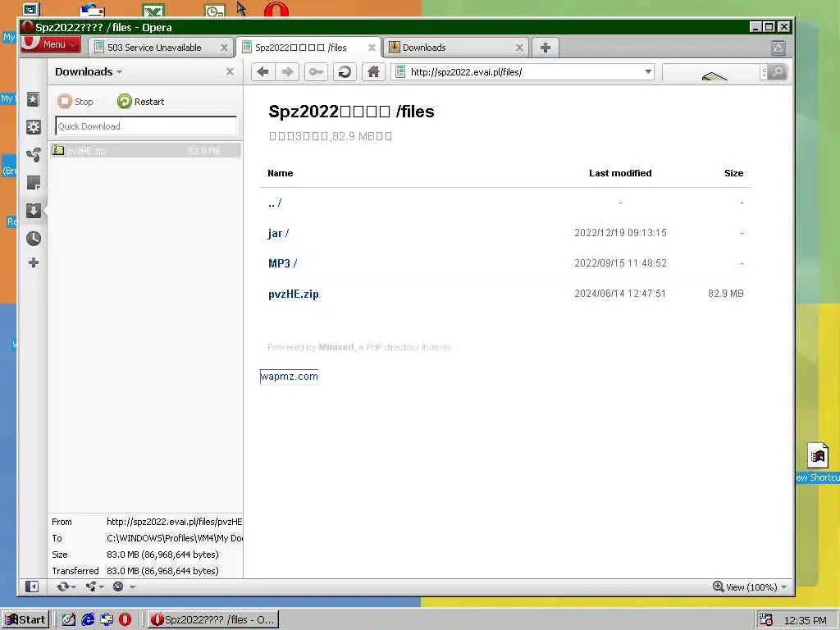The height and width of the screenshot is (630, 840).
Task: Sort by the Last modified column header
Action: 620,173
